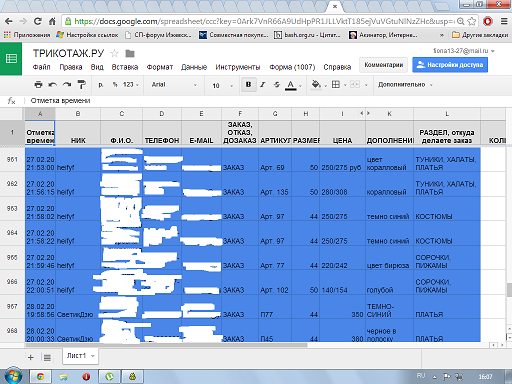Open the Данные menu
This screenshot has width=512, height=384.
point(194,67)
